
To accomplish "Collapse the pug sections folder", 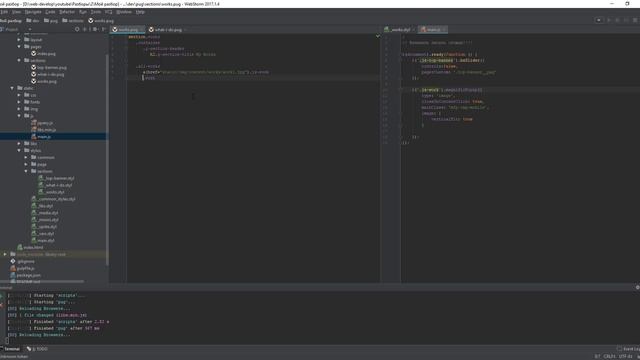I will (19, 60).
